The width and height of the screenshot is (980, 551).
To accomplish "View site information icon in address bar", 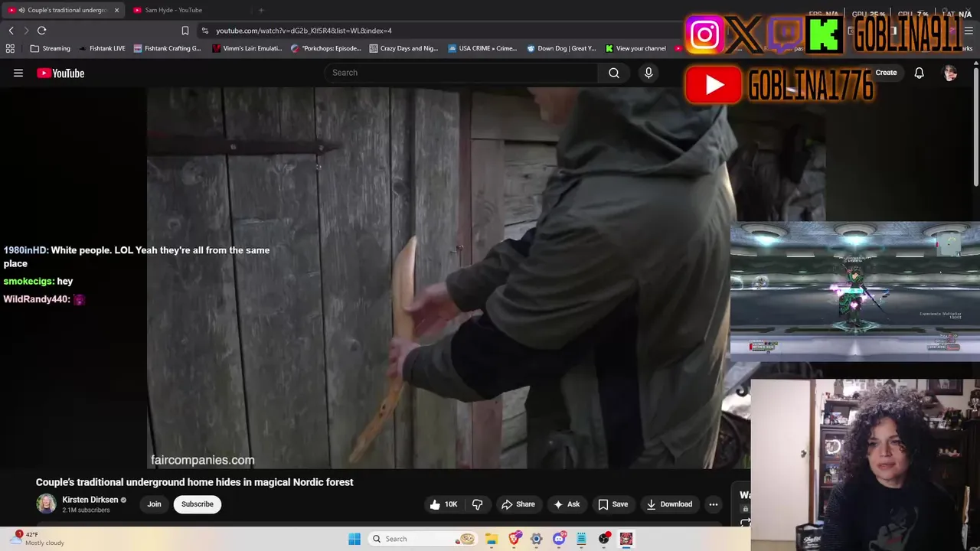I will (204, 31).
